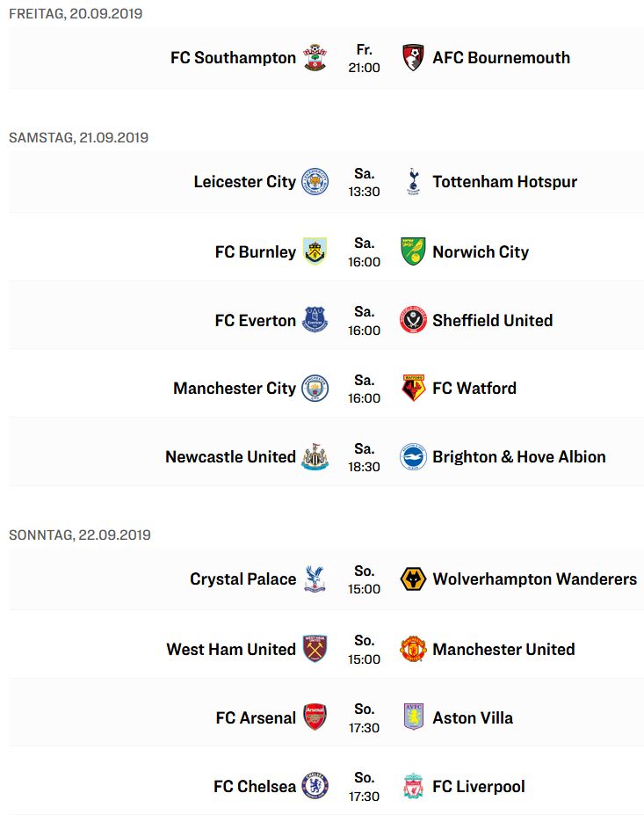The width and height of the screenshot is (644, 815).
Task: Select the FC Watford crest icon
Action: 414,389
